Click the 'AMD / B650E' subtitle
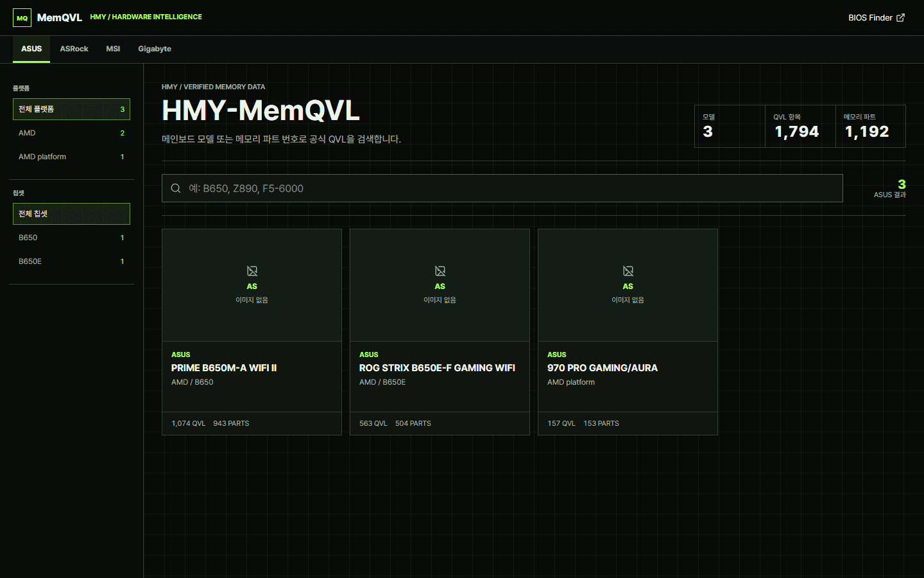924x578 pixels. [x=382, y=382]
